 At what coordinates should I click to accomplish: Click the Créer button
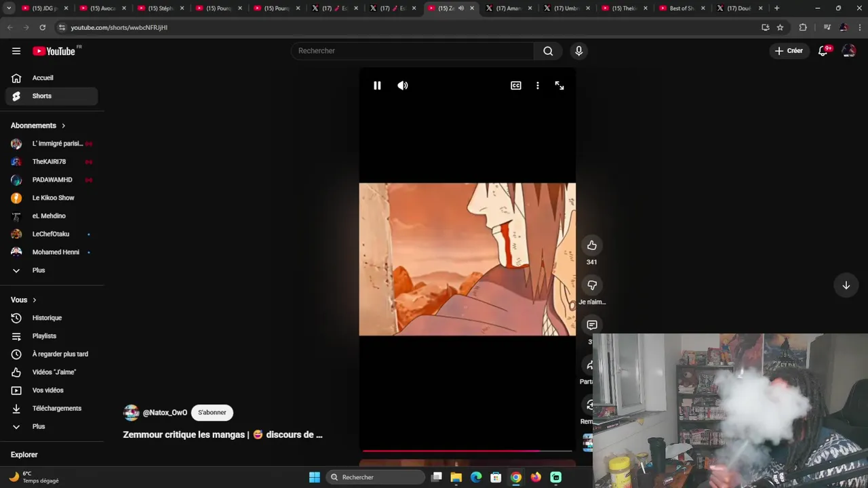(x=789, y=51)
